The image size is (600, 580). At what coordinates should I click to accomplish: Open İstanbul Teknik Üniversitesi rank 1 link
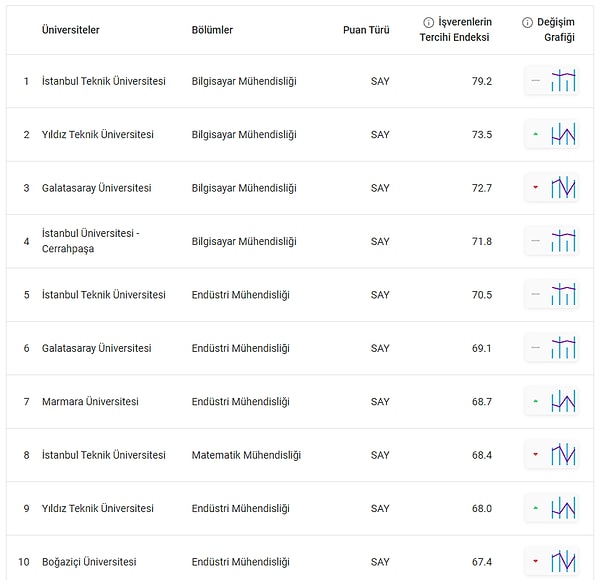[x=104, y=81]
